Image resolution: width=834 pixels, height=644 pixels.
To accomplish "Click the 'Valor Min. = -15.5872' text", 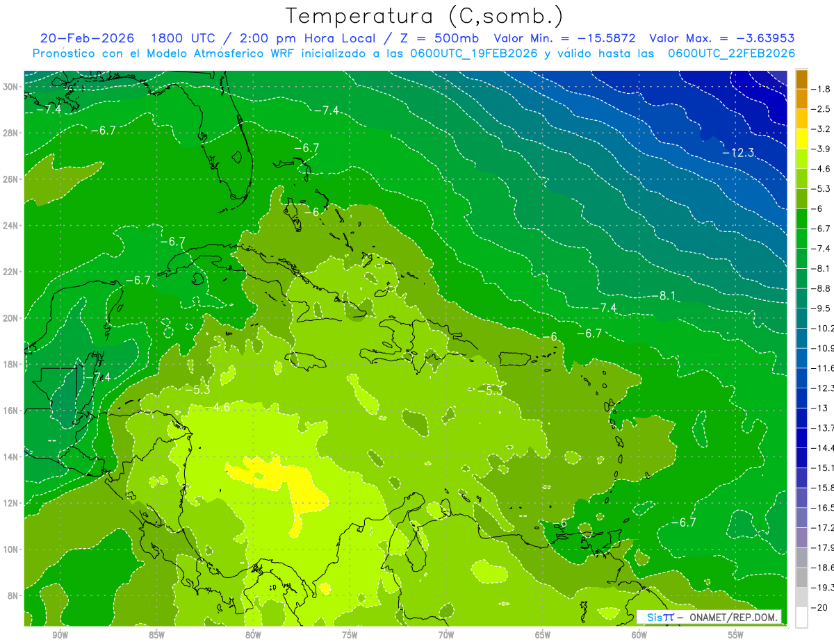I will tap(566, 38).
